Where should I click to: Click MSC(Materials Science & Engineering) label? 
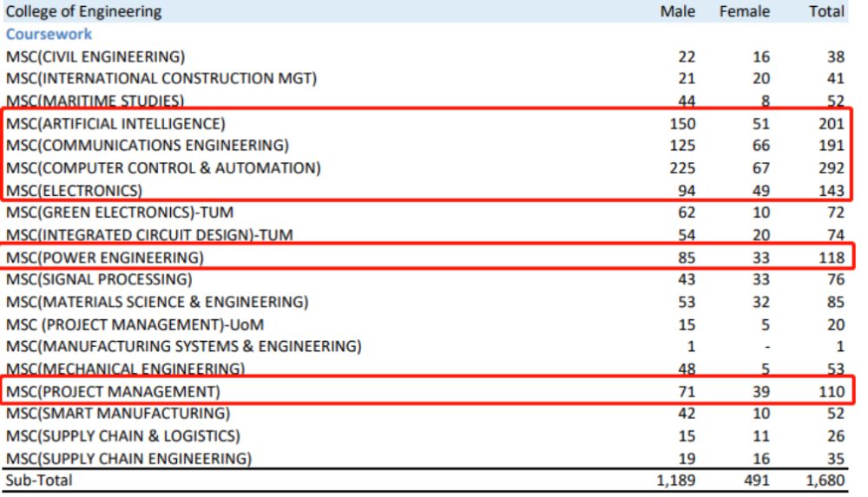(157, 302)
